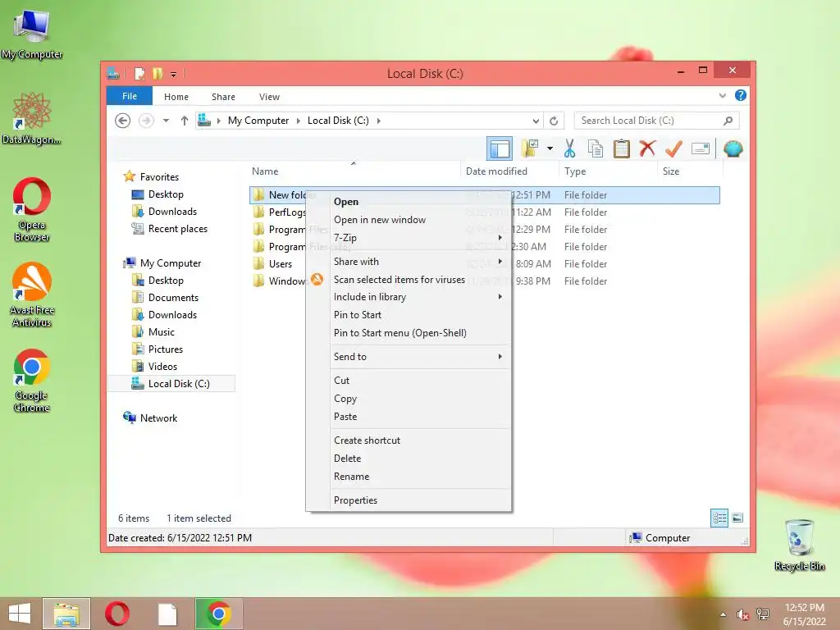
Task: Click the properties page icon in the title bar
Action: point(139,73)
